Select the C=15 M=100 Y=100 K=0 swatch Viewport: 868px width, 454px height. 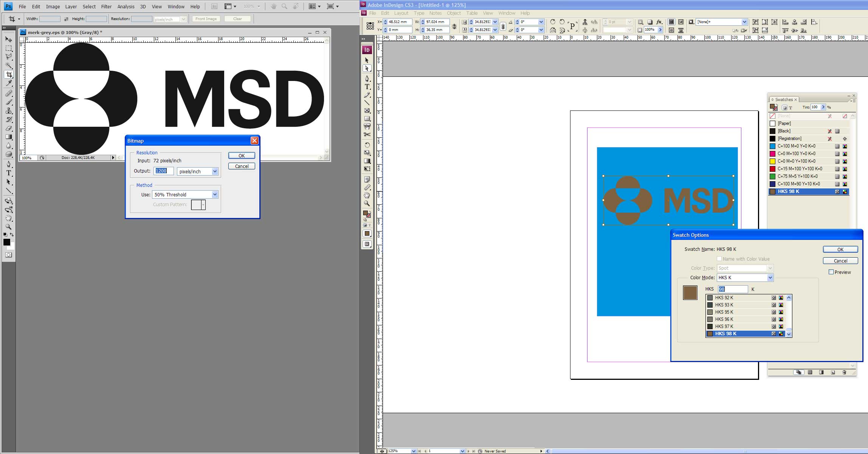point(809,169)
